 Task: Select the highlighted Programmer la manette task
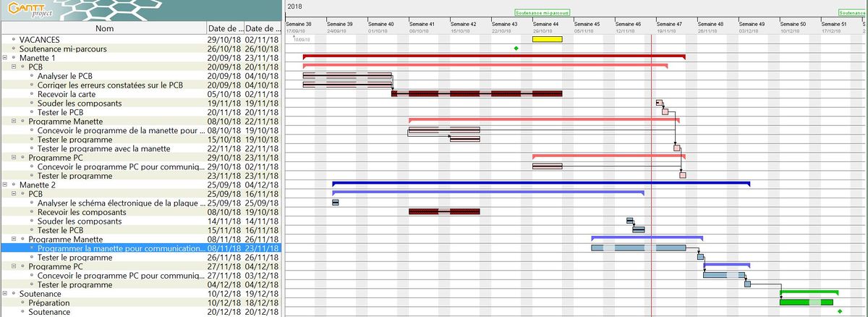pyautogui.click(x=120, y=248)
